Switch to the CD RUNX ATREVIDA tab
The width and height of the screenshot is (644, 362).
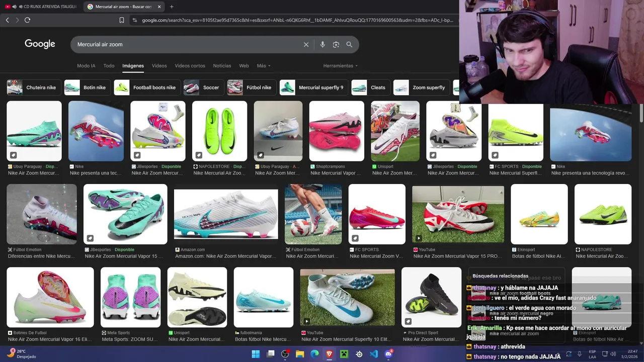point(42,7)
